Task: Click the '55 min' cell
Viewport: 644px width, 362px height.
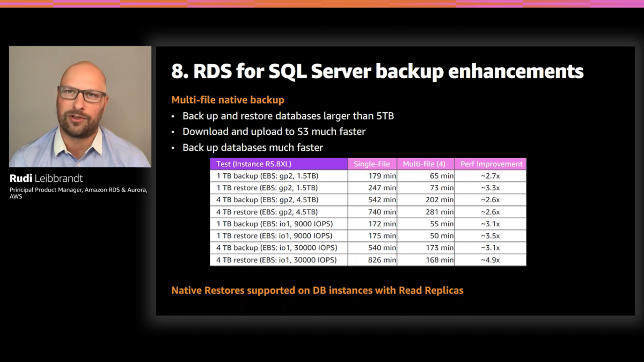Action: [x=426, y=224]
